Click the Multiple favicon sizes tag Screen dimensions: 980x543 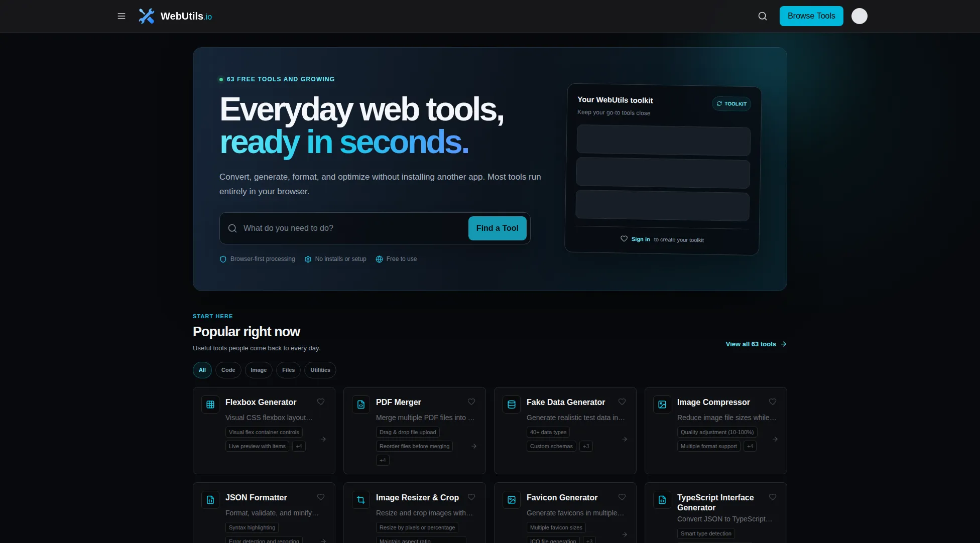tap(556, 527)
